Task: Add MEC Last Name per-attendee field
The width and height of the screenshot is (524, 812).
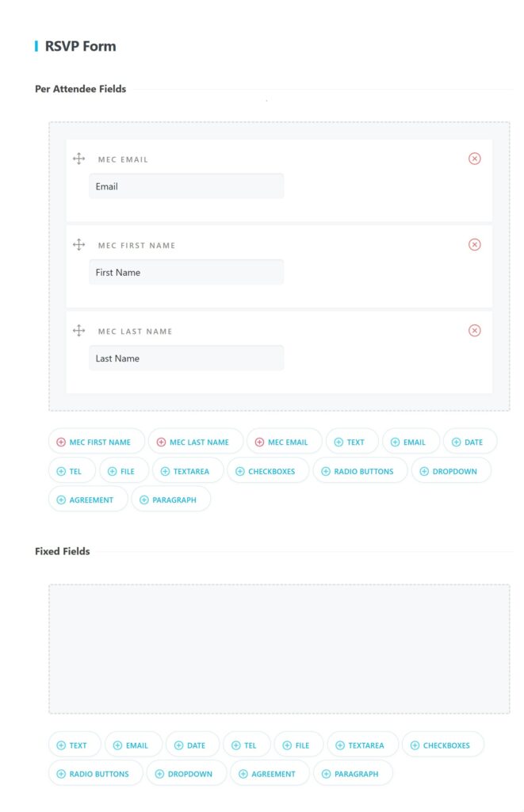Action: tap(196, 442)
